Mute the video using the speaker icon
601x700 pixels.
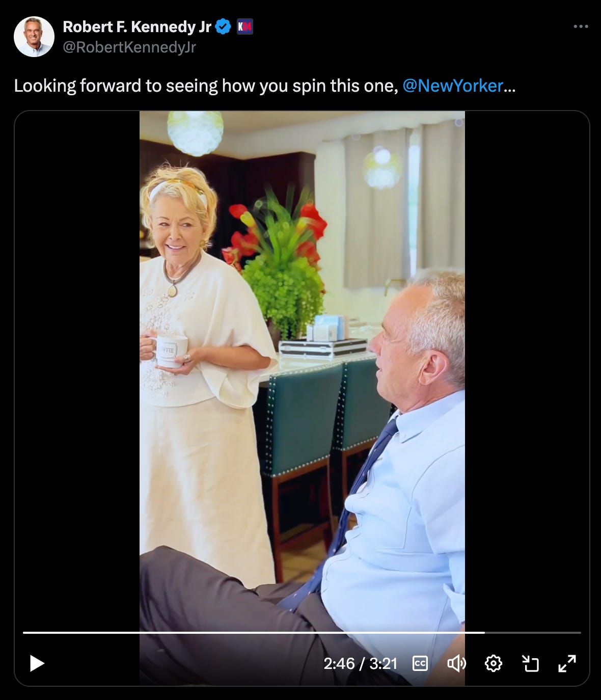click(456, 663)
